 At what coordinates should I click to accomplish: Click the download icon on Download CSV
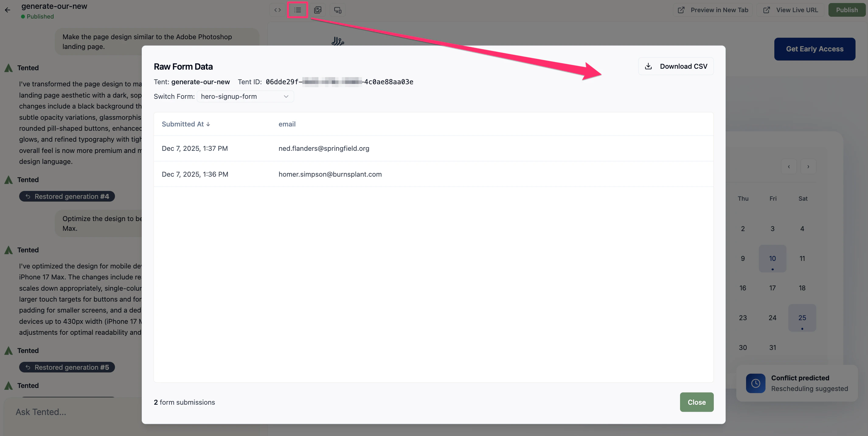tap(648, 66)
